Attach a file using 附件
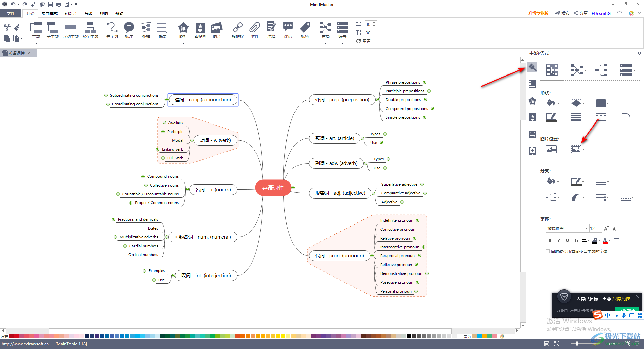This screenshot has height=349, width=644. tap(255, 30)
